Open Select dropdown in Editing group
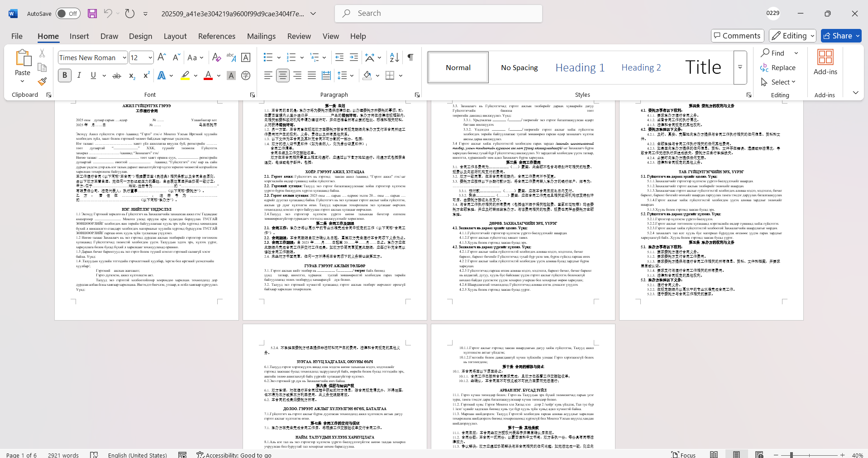Image resolution: width=868 pixels, height=458 pixels. (x=778, y=82)
